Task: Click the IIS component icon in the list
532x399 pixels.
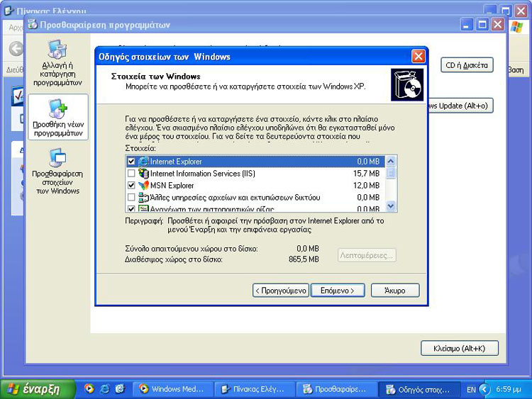Action: pyautogui.click(x=143, y=174)
